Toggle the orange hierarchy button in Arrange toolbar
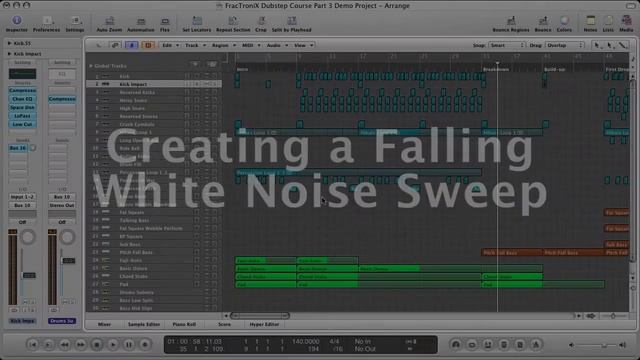This screenshot has width=640, height=360. coord(148,45)
